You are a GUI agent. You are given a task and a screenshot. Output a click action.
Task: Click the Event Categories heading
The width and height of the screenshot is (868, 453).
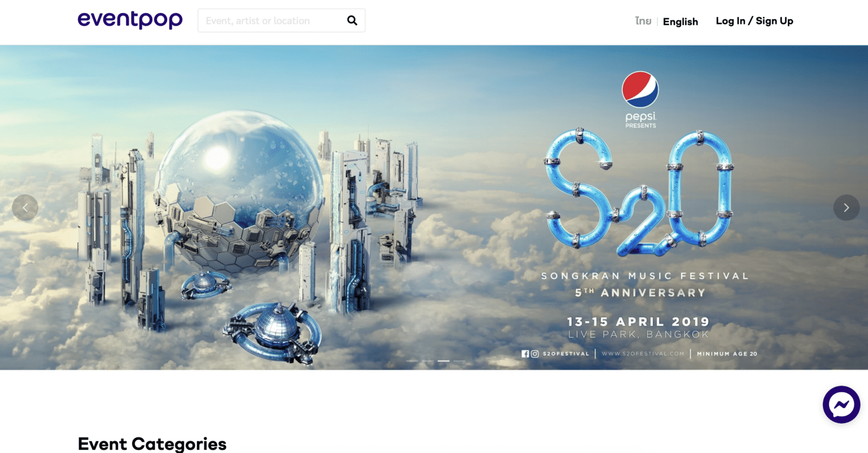152,444
